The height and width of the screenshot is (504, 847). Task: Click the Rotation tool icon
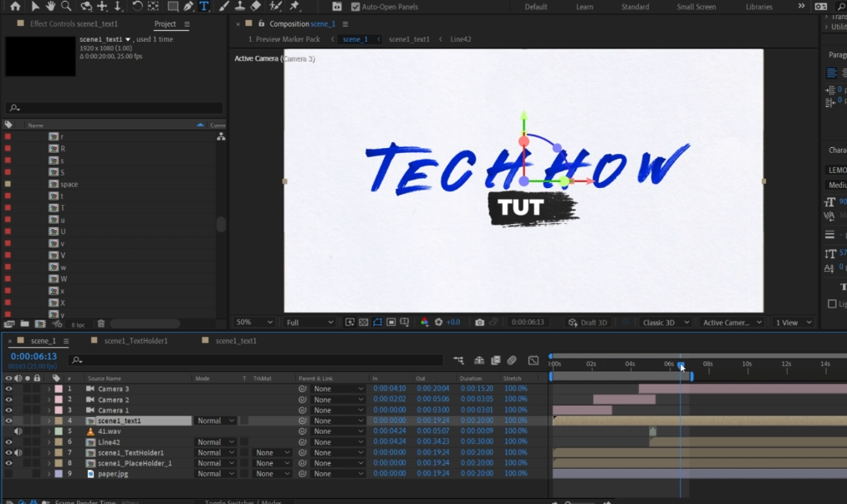(137, 7)
